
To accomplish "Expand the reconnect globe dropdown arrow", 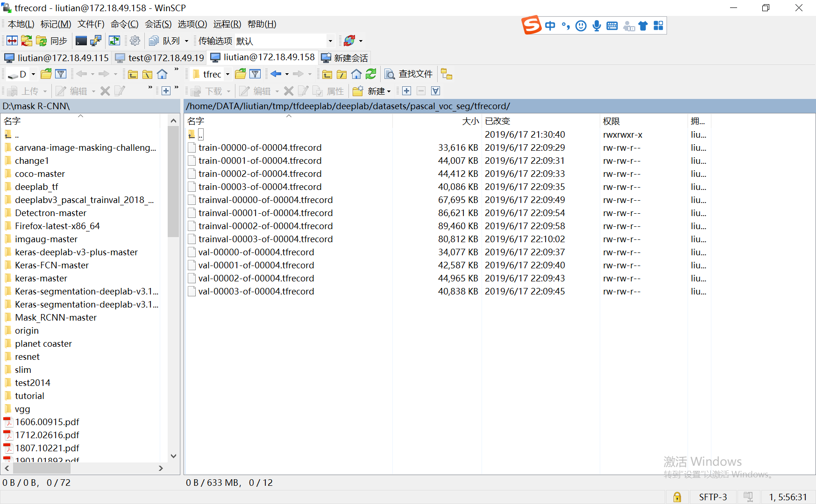I will (x=361, y=41).
